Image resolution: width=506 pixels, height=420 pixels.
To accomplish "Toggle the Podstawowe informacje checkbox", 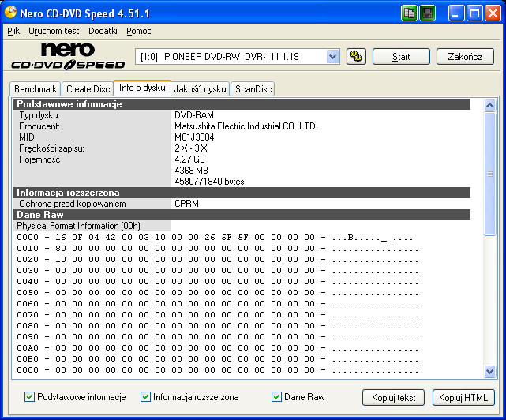I will pos(29,397).
